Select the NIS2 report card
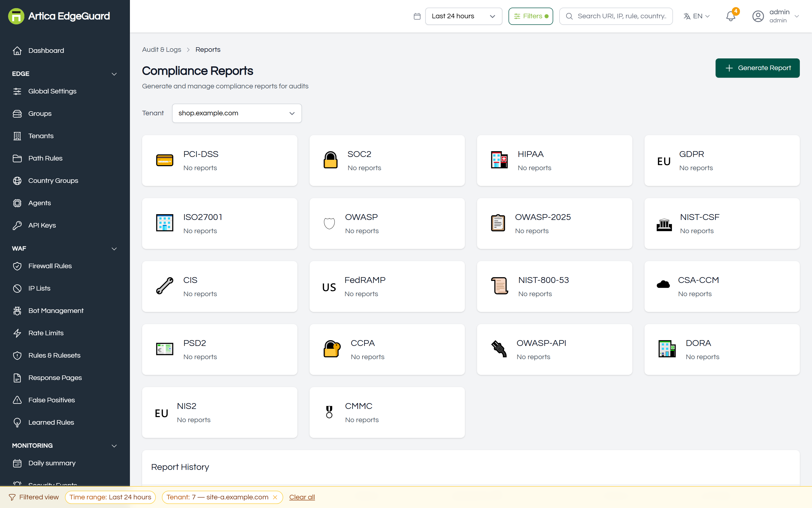This screenshot has width=812, height=508. point(219,412)
